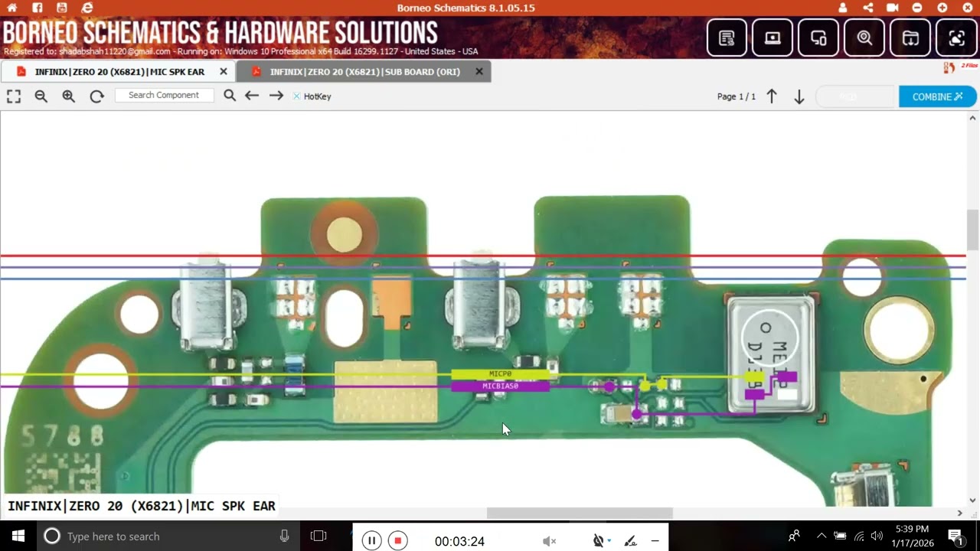Open the People icon in system tray

click(794, 536)
